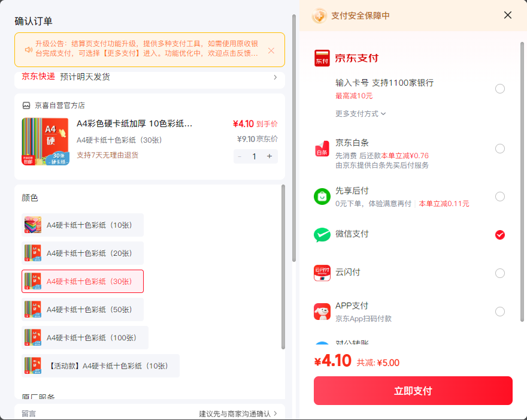Screen dimensions: 527x420
Task: Click the 立即支付 pay now button
Action: coord(413,391)
